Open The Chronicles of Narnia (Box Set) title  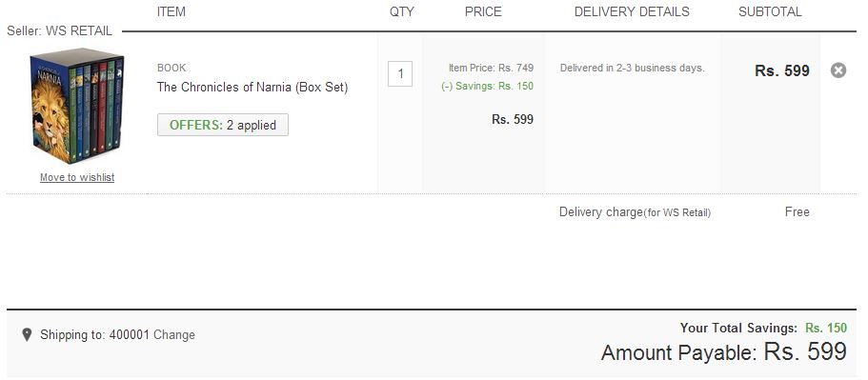point(252,88)
